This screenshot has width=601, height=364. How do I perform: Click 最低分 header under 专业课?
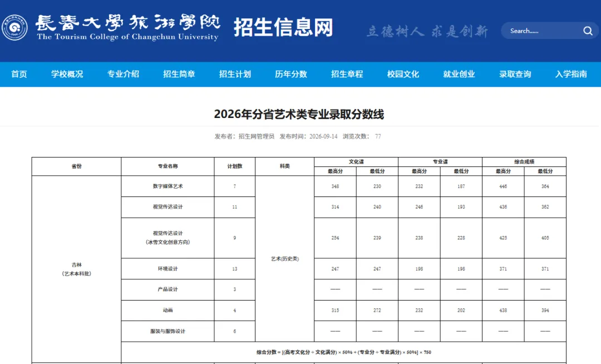coord(461,171)
